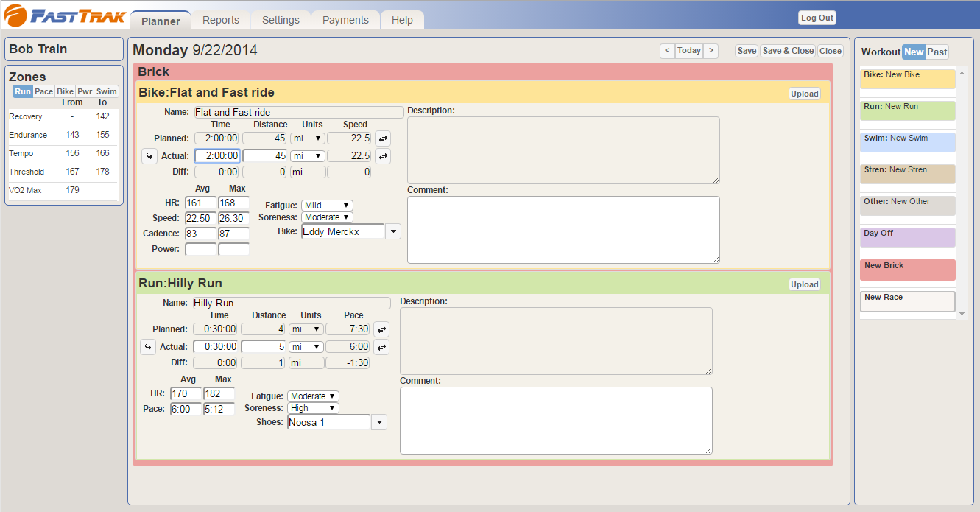Image resolution: width=980 pixels, height=512 pixels.
Task: Click the swap icon beside Bike Planned speed
Action: tap(383, 138)
